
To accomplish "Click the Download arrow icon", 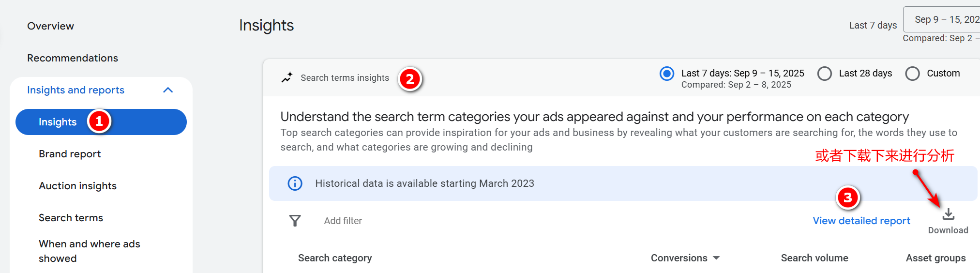I will point(948,214).
